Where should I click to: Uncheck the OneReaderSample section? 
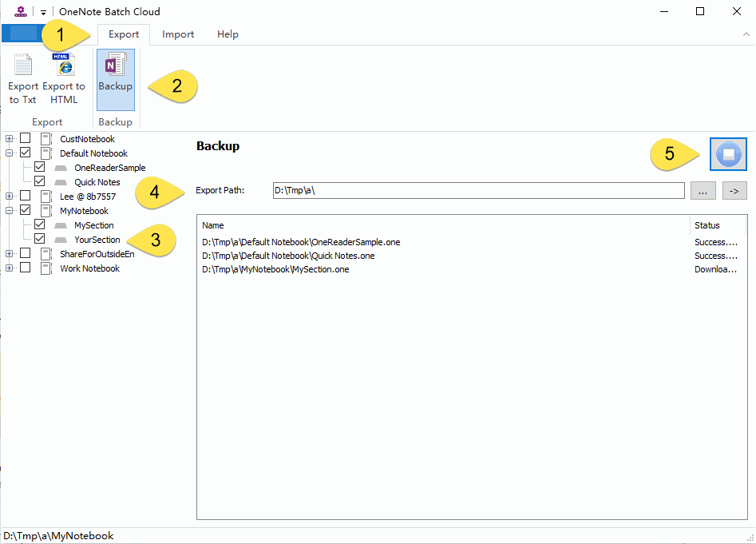(x=39, y=167)
